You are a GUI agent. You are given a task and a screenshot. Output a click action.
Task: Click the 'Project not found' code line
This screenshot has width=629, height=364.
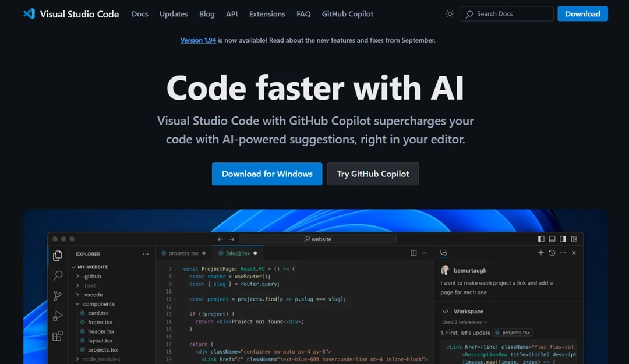249,321
